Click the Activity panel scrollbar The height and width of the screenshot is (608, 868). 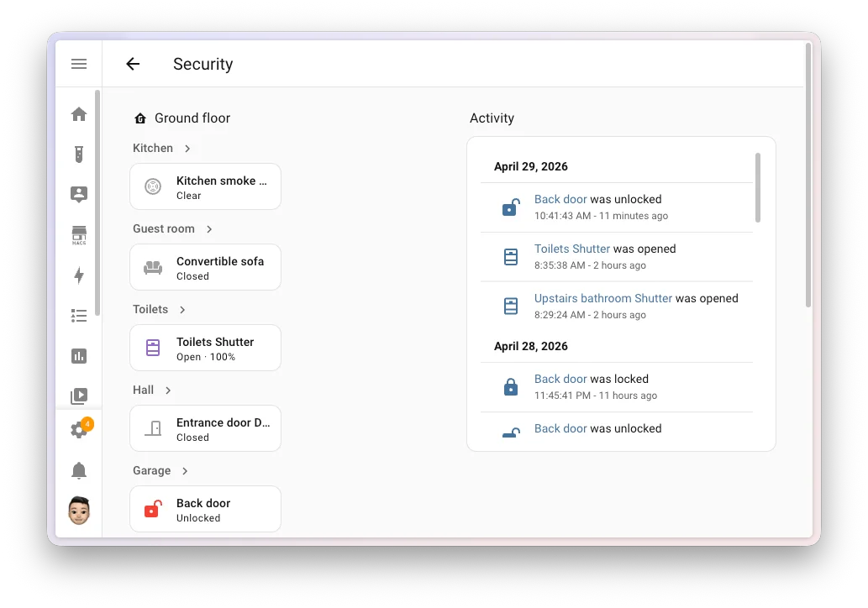coord(758,187)
